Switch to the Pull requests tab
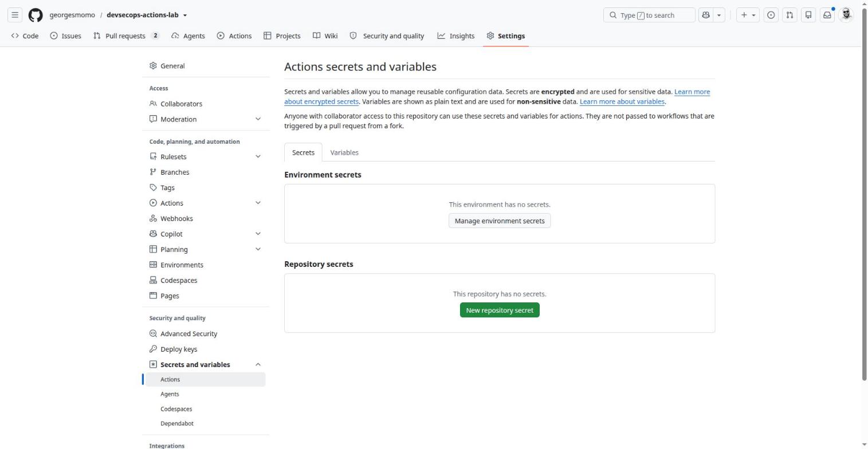Screen dimensions: 868x449 (x=126, y=36)
